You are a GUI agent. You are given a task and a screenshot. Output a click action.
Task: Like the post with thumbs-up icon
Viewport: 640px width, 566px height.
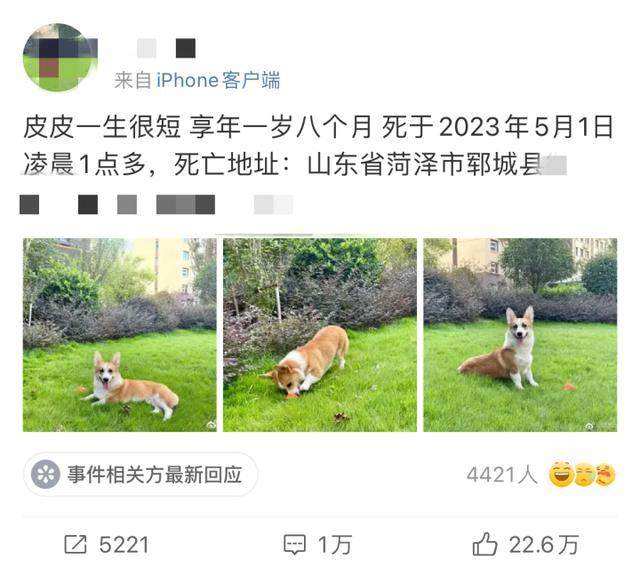(x=484, y=544)
